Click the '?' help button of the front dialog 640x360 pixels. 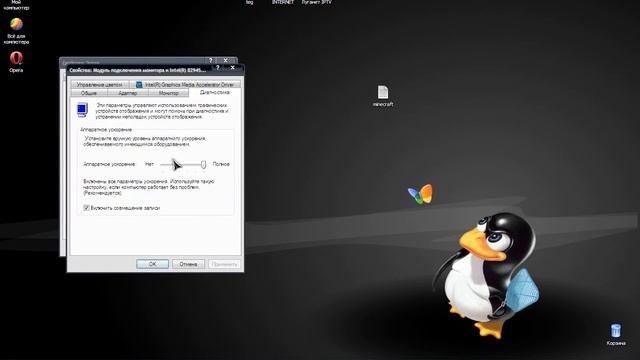218,68
